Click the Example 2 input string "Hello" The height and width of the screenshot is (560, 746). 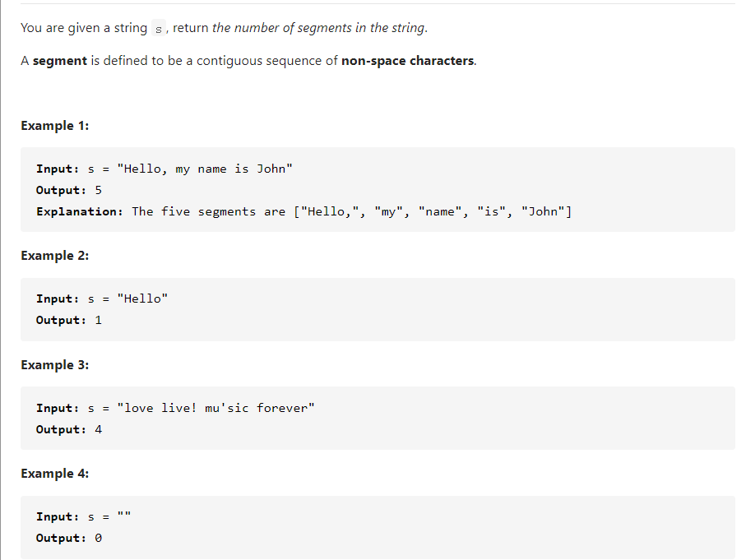142,299
